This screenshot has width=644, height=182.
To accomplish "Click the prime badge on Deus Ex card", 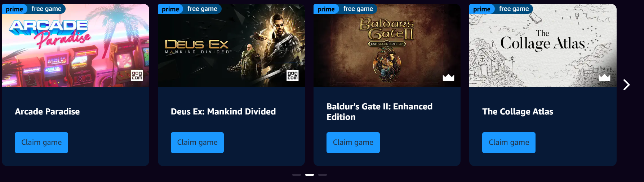I will 170,9.
